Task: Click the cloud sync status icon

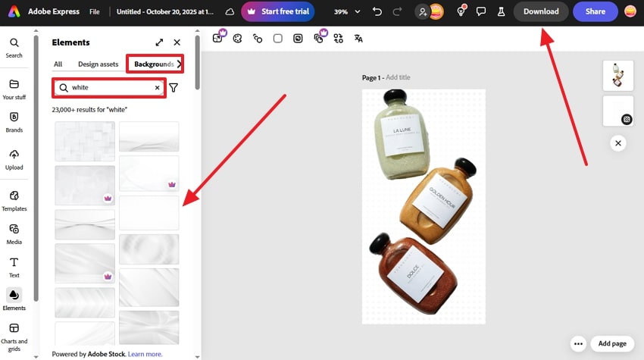Action: pos(230,11)
